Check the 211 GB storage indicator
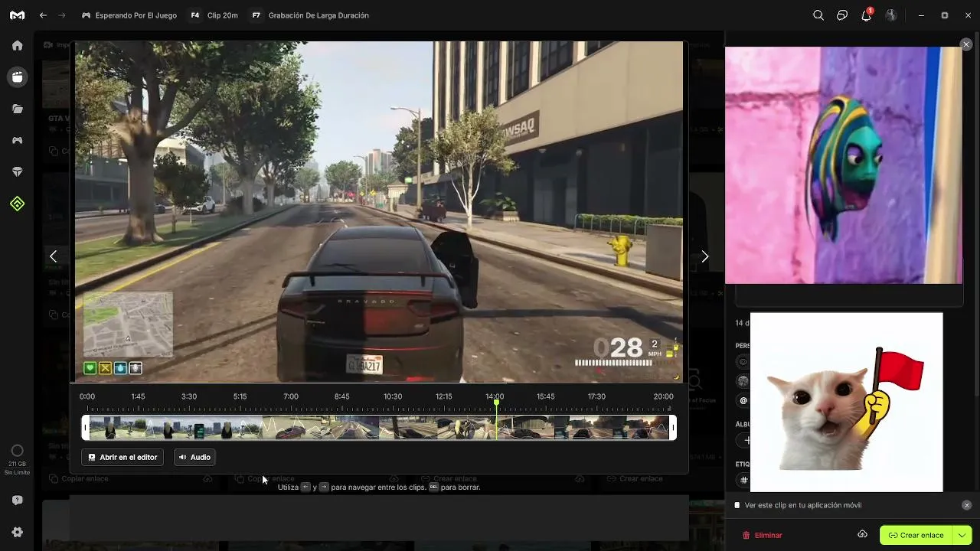The width and height of the screenshot is (980, 551). [x=17, y=458]
